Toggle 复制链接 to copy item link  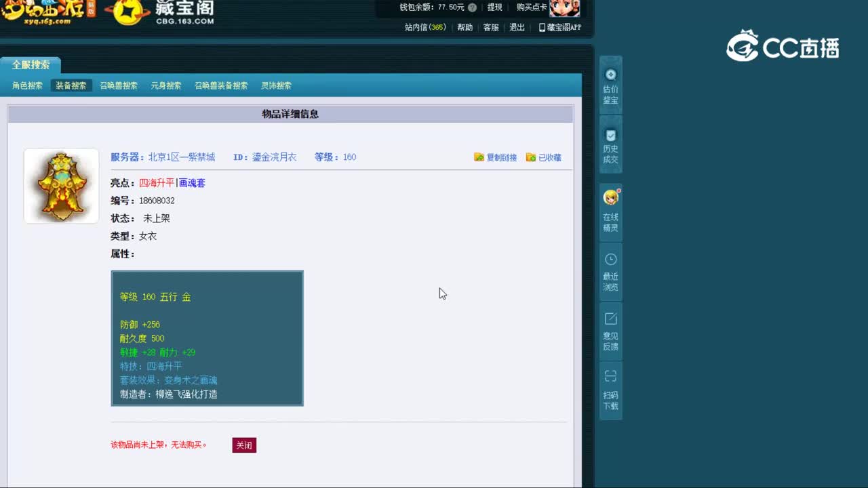pyautogui.click(x=496, y=157)
